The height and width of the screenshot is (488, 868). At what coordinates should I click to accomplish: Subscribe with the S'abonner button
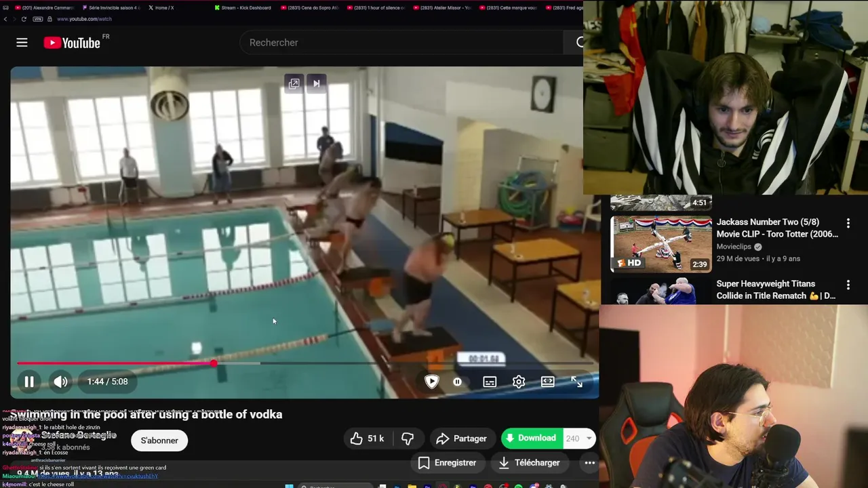click(x=159, y=441)
